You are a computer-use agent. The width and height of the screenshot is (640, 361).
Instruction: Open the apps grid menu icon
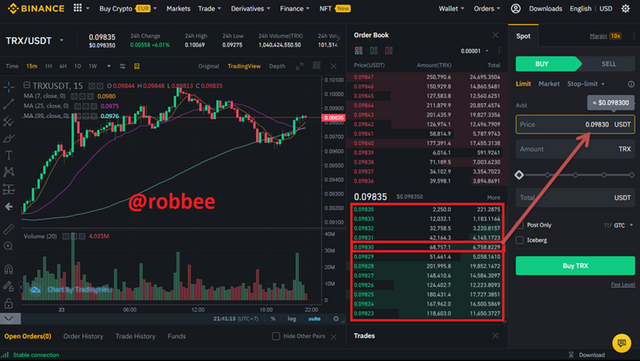click(x=78, y=8)
